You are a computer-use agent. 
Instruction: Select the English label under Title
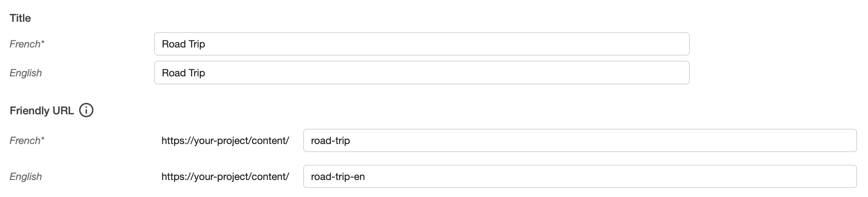[x=26, y=73]
